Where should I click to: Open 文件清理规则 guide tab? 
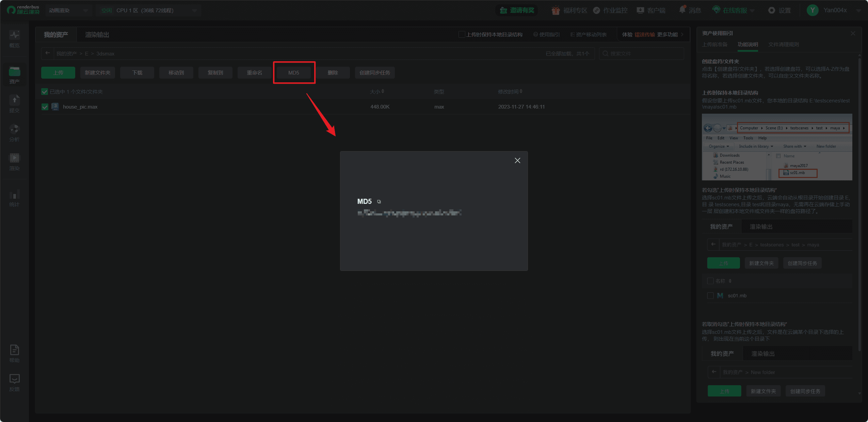pos(784,45)
